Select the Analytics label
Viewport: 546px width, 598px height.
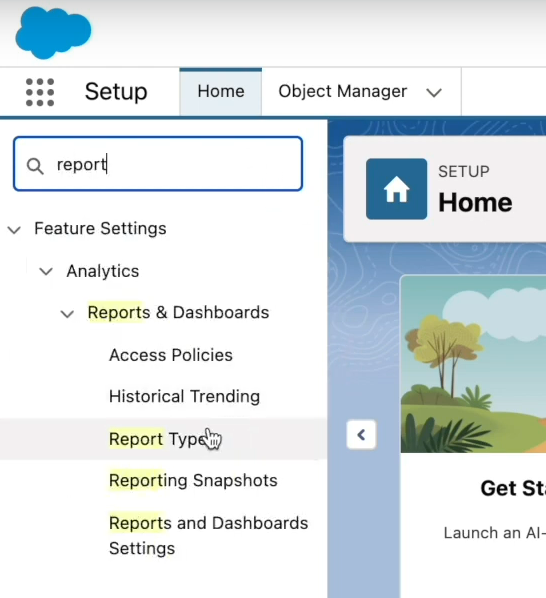103,271
